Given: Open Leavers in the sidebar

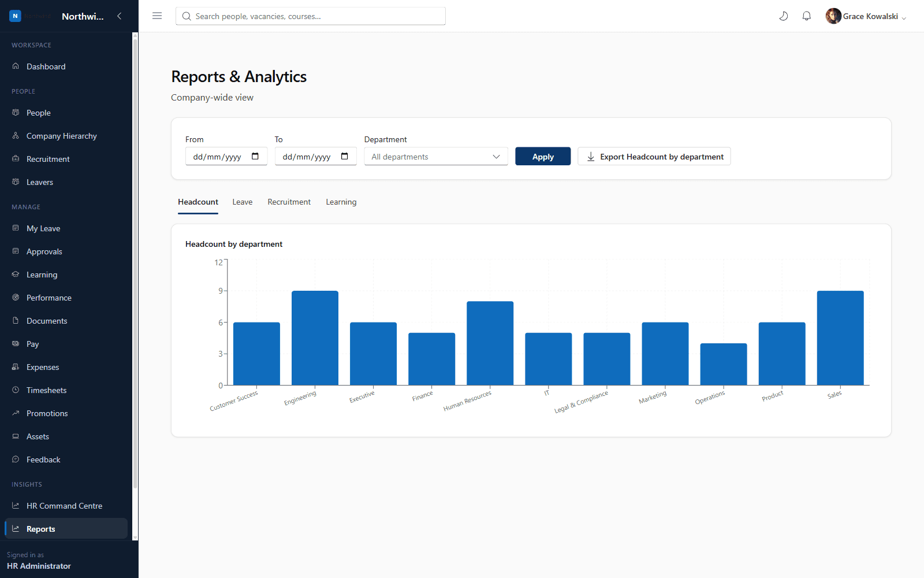Looking at the screenshot, I should (66, 182).
